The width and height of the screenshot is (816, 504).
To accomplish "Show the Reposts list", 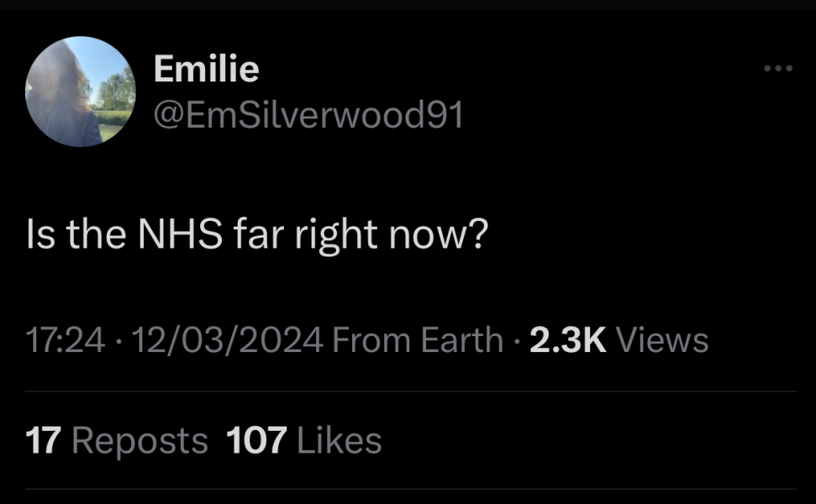I will coord(140,440).
